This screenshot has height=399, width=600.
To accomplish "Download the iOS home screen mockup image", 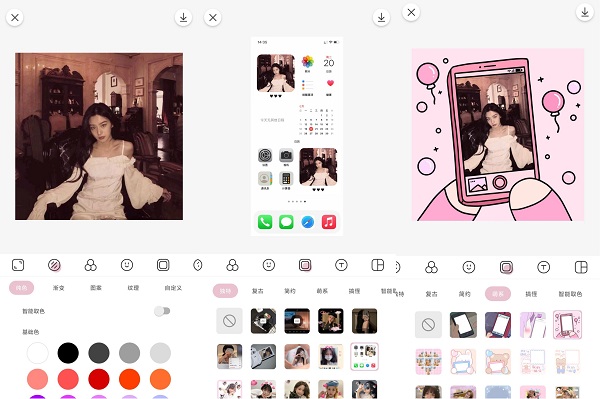I will click(x=381, y=18).
